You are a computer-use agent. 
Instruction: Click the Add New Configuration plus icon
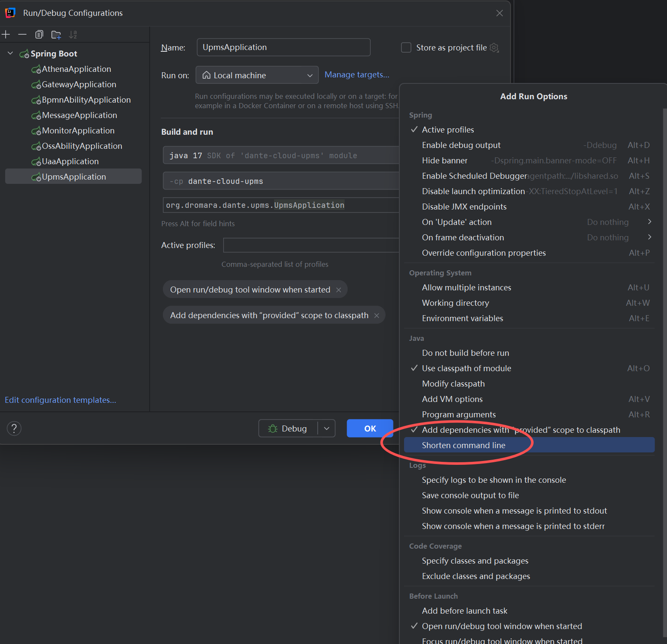pyautogui.click(x=6, y=35)
